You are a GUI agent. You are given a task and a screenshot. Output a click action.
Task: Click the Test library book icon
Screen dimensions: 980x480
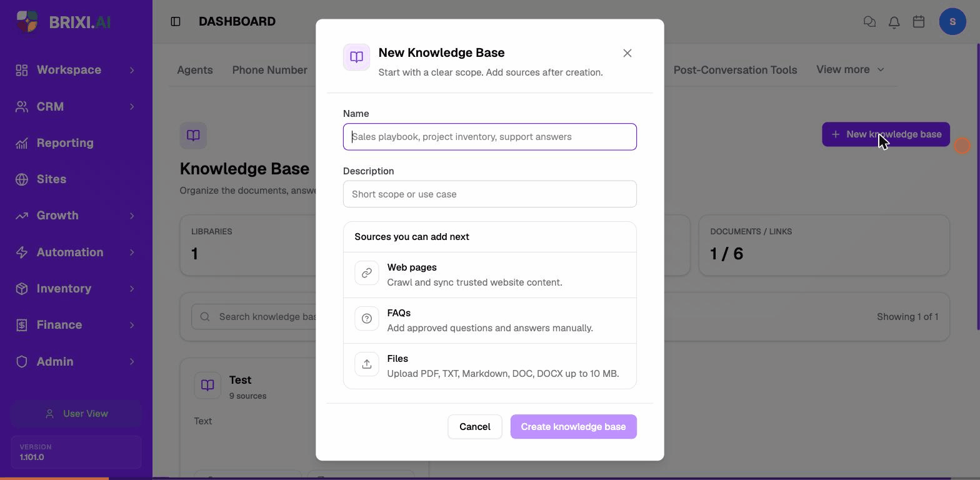pyautogui.click(x=207, y=386)
